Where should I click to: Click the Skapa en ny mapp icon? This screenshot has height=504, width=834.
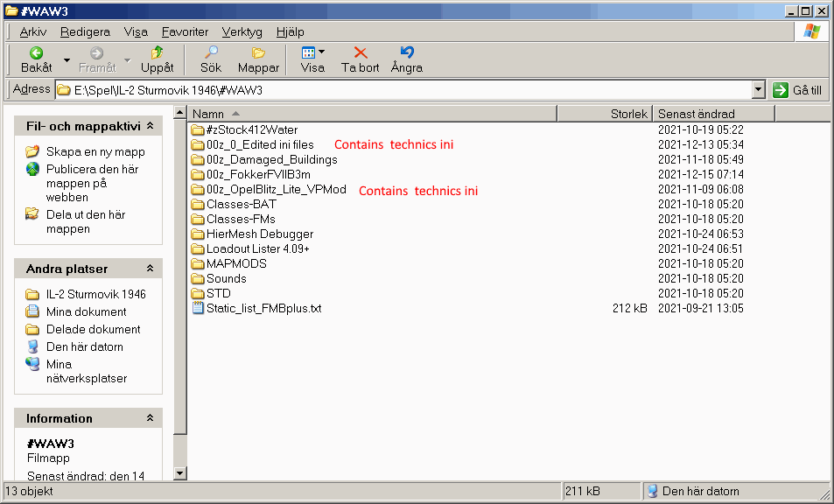[x=32, y=151]
